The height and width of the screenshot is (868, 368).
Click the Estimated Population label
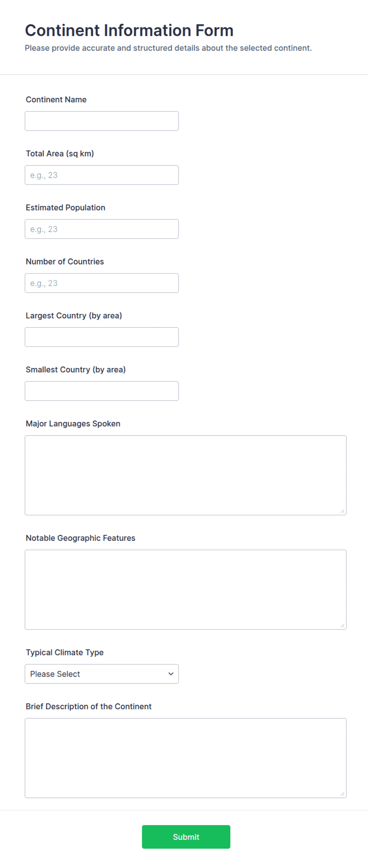pos(66,207)
